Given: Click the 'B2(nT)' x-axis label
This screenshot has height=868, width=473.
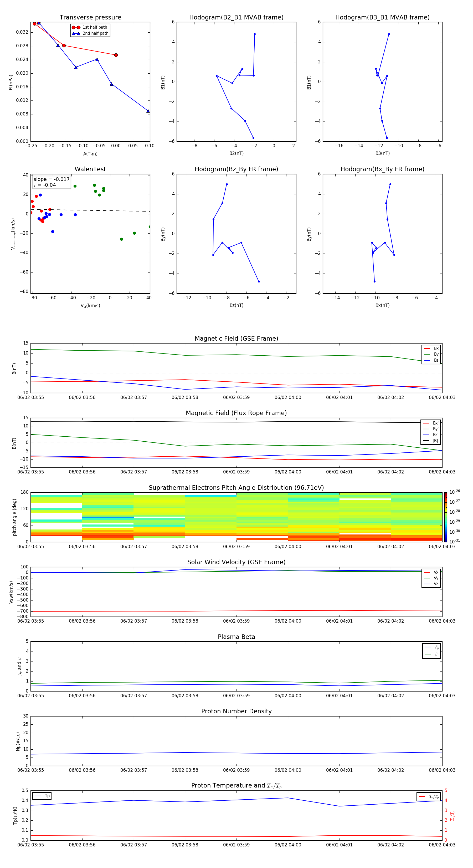Looking at the screenshot, I should pyautogui.click(x=236, y=153).
